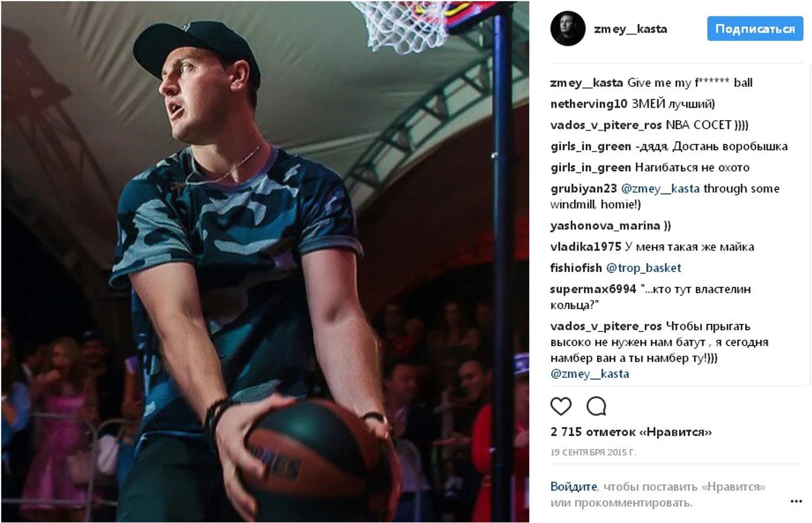Open the fishiofish commenter profile
Image resolution: width=812 pixels, height=523 pixels.
point(576,268)
